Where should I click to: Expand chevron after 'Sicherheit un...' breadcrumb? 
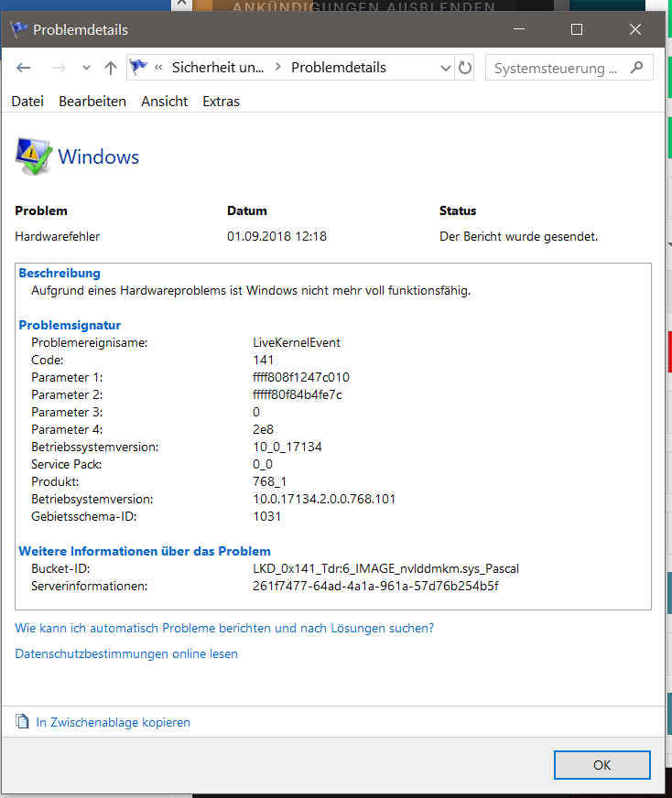pos(278,67)
